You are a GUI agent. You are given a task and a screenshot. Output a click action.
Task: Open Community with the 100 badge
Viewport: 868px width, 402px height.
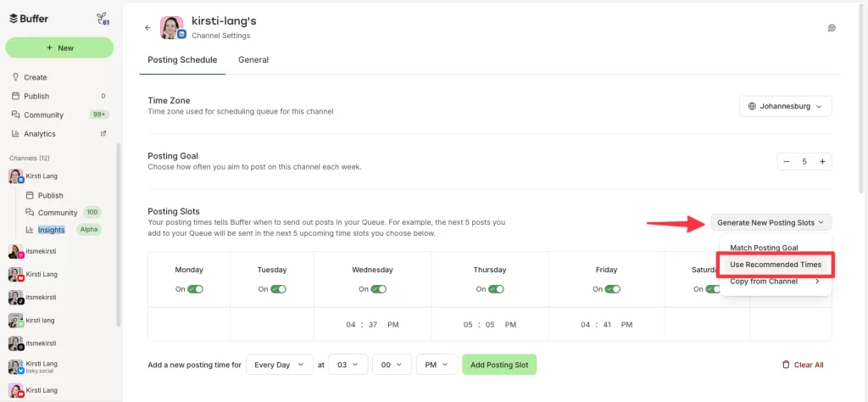pyautogui.click(x=64, y=213)
